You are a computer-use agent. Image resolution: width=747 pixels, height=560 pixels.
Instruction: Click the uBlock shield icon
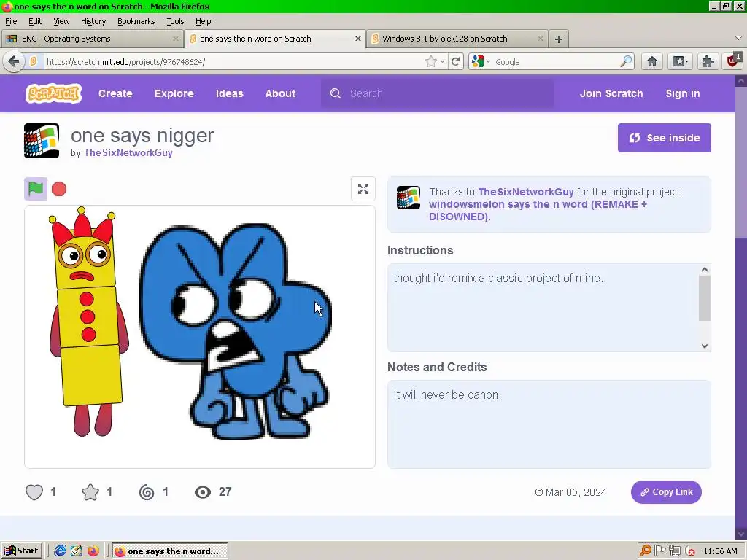[x=734, y=61]
